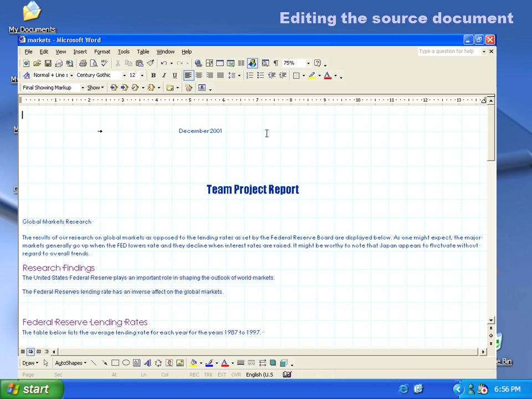The image size is (532, 399).
Task: Toggle Underline formatting
Action: coord(175,75)
